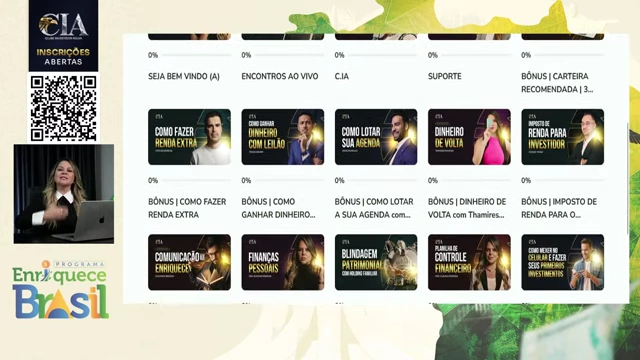The image size is (640, 360).
Task: Click the SUPORTE module title
Action: point(444,76)
